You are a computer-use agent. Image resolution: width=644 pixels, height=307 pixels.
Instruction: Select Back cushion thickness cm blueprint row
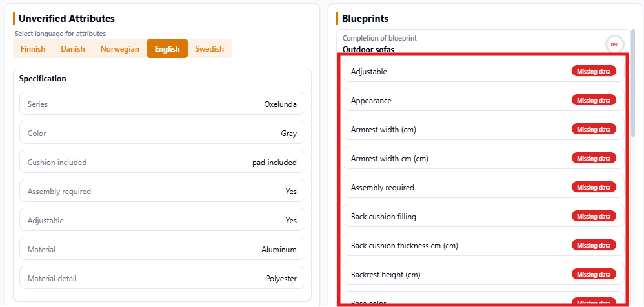pos(452,246)
